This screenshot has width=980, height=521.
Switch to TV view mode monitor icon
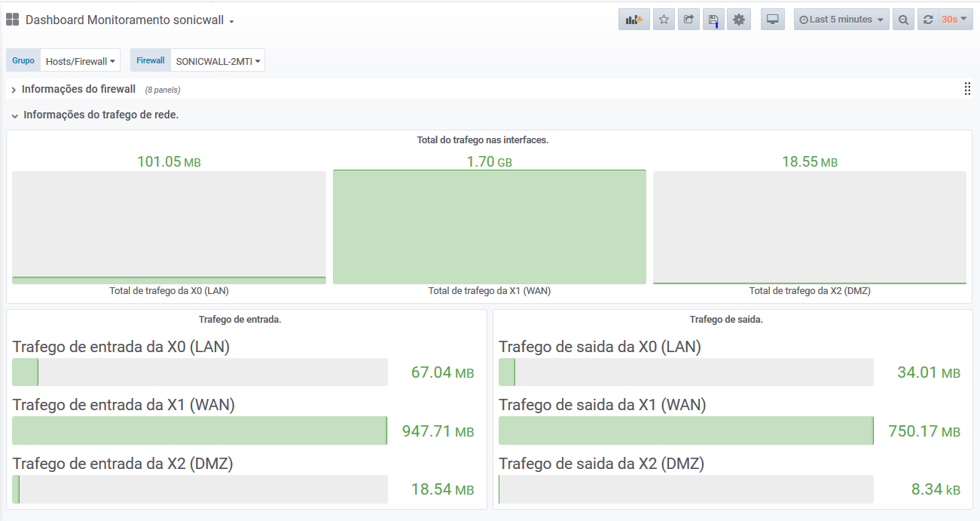pos(772,20)
